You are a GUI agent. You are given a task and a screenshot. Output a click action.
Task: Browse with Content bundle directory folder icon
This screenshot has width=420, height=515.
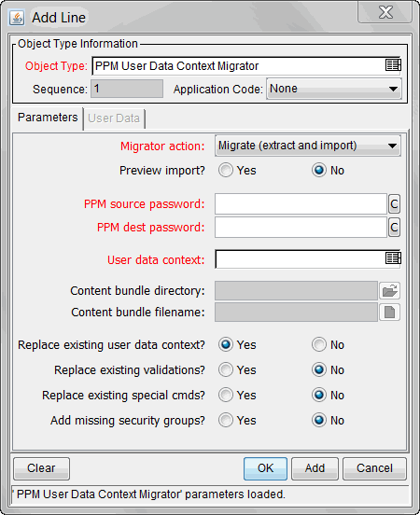pyautogui.click(x=390, y=291)
